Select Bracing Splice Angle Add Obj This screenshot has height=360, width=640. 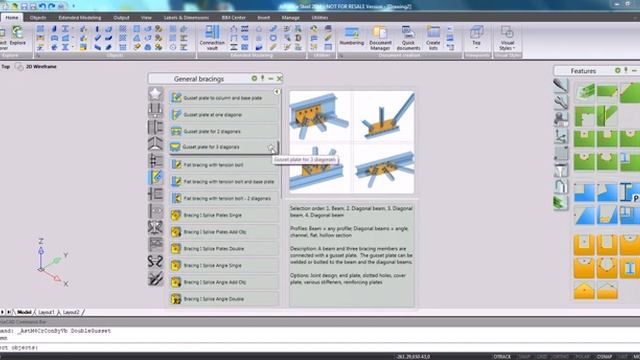click(x=224, y=282)
